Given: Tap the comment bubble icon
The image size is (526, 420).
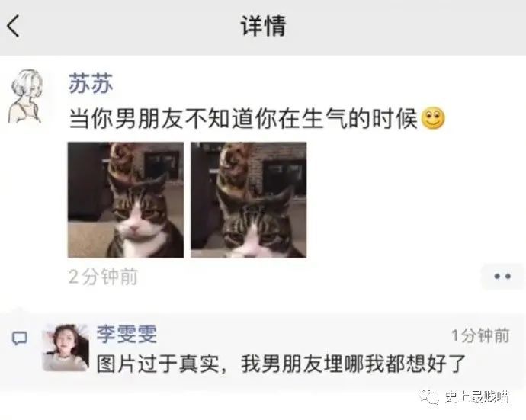Looking at the screenshot, I should coord(20,338).
